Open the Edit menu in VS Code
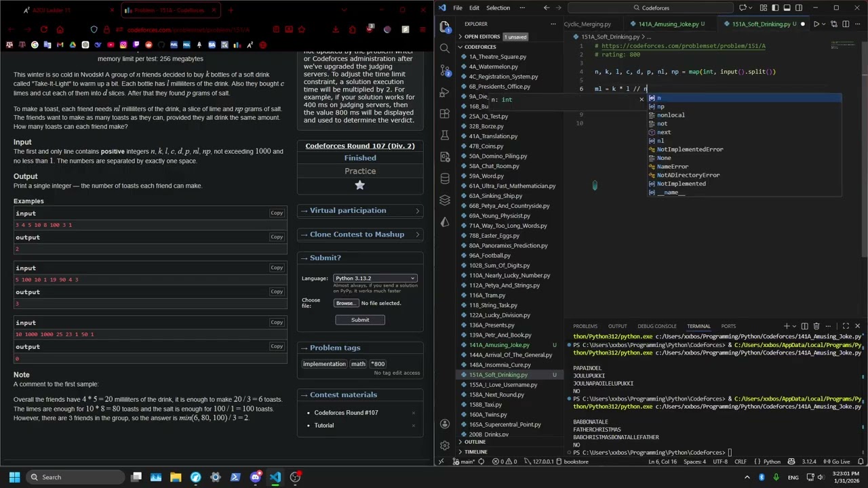The height and width of the screenshot is (488, 868). click(x=474, y=7)
